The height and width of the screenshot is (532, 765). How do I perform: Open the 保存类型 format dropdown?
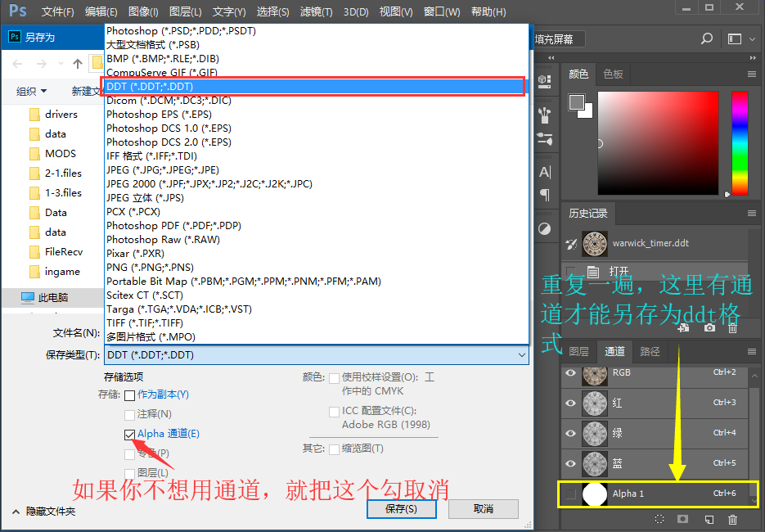tap(317, 355)
